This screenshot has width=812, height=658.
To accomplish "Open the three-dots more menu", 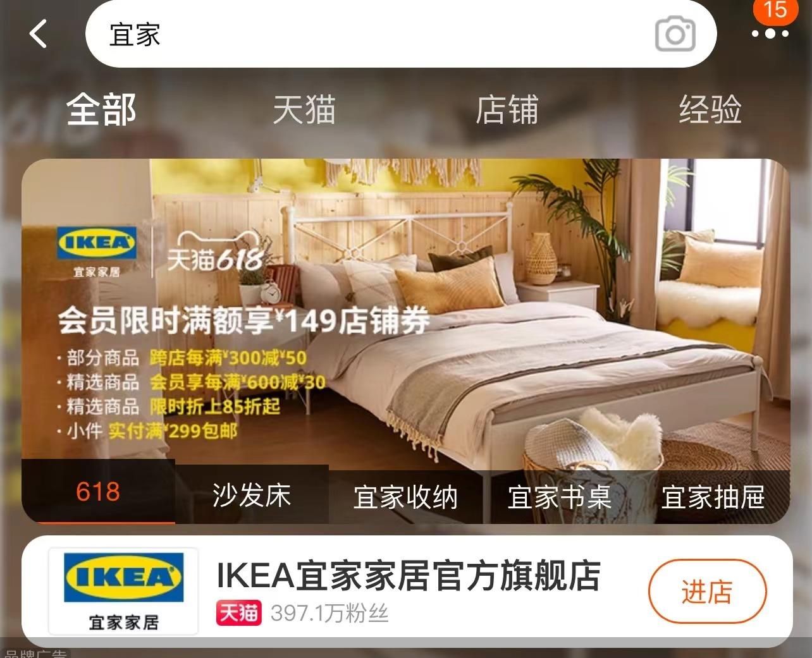I will [770, 34].
